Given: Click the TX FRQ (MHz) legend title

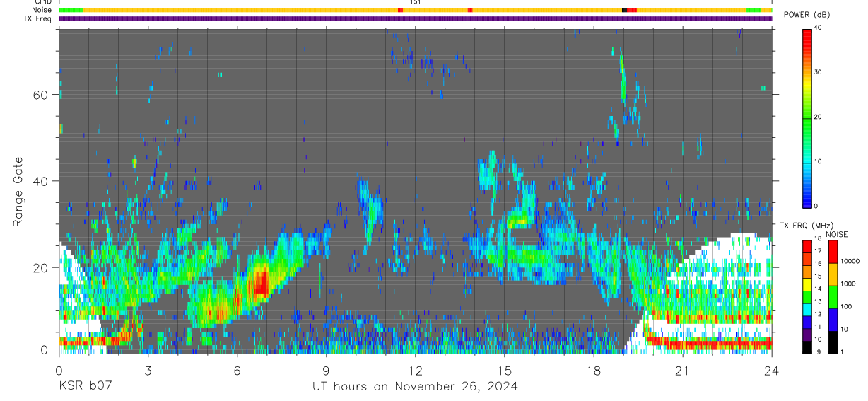Looking at the screenshot, I should coord(804,225).
